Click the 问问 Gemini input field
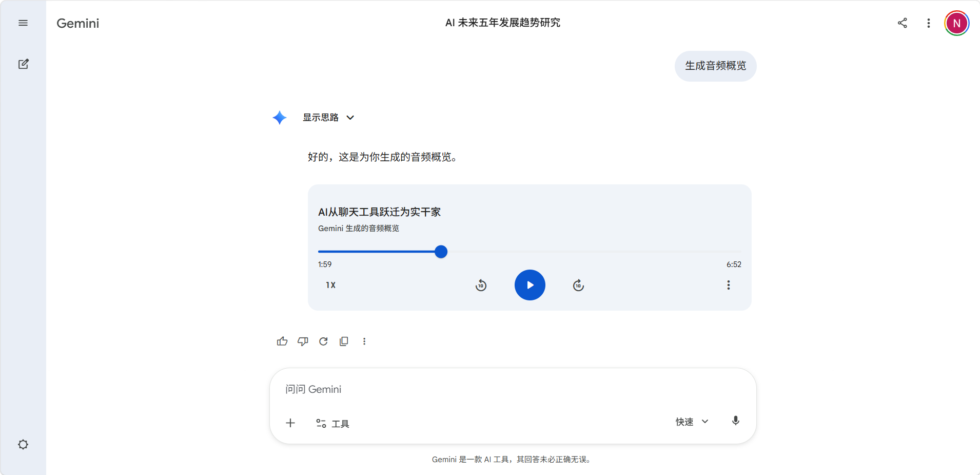Image resolution: width=980 pixels, height=475 pixels. pyautogui.click(x=513, y=389)
